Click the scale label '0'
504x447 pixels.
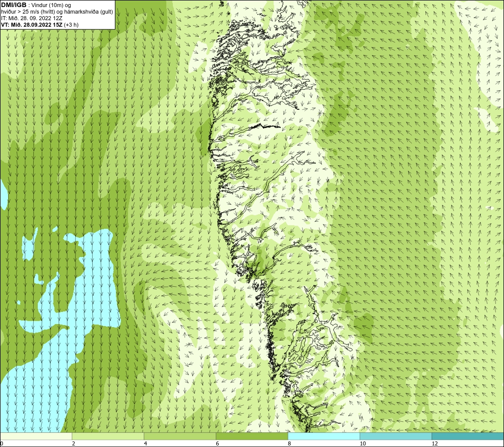pos(2,443)
